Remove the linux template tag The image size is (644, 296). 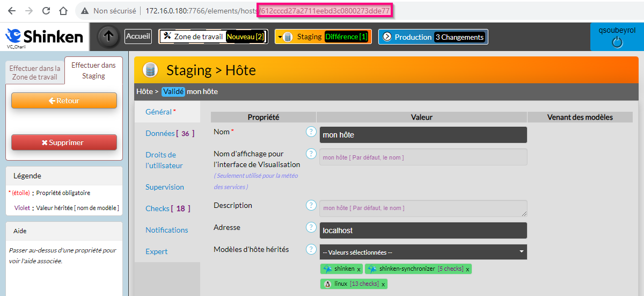pos(383,284)
